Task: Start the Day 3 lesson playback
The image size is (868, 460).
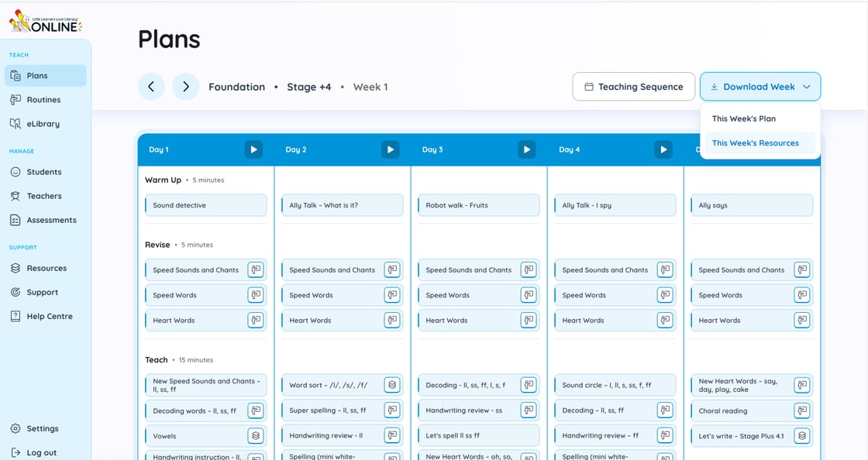Action: point(527,149)
